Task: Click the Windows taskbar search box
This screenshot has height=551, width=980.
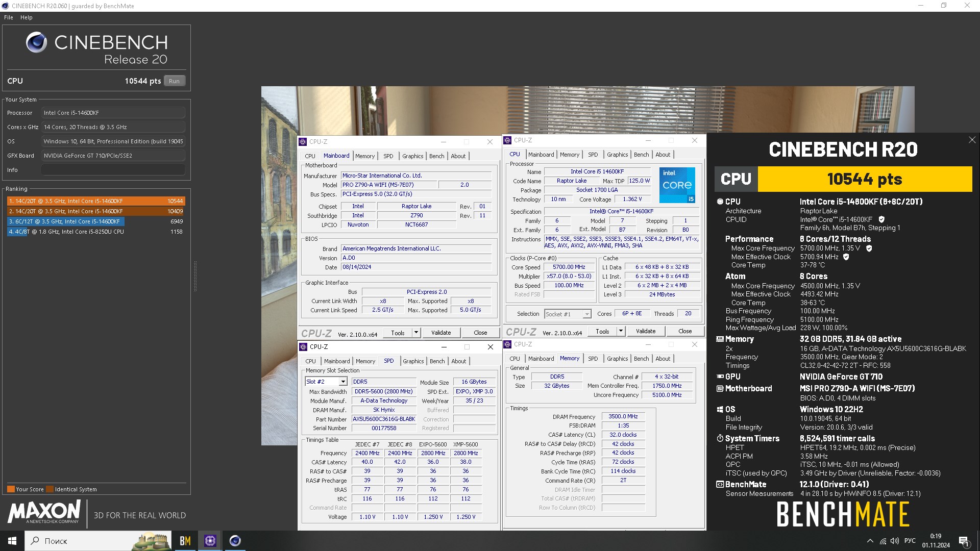Action: point(98,541)
